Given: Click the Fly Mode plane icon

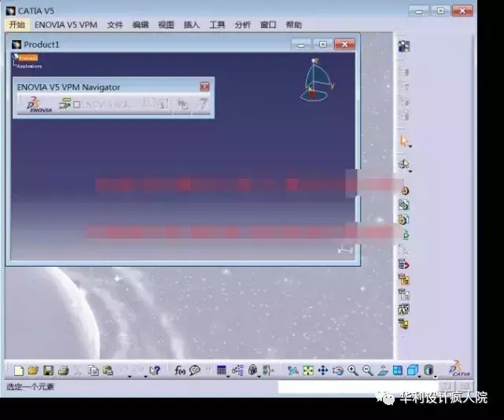Looking at the screenshot, I should pos(292,370).
